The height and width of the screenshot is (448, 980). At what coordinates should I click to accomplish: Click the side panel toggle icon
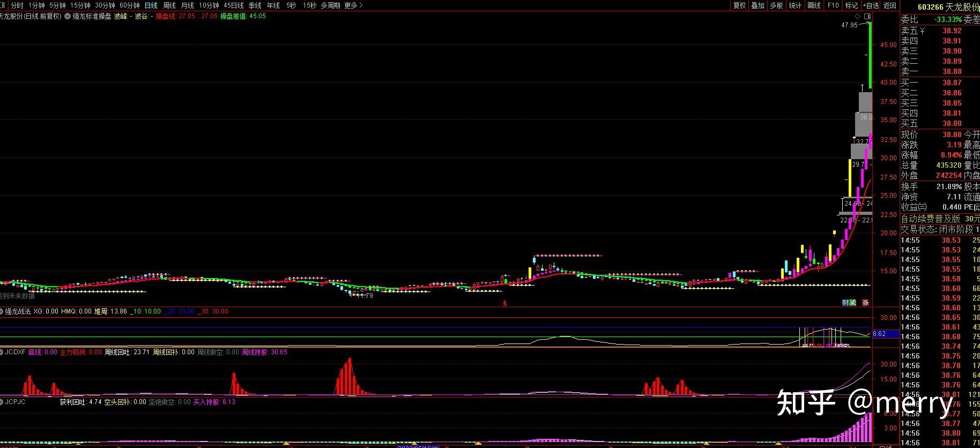pos(867,17)
